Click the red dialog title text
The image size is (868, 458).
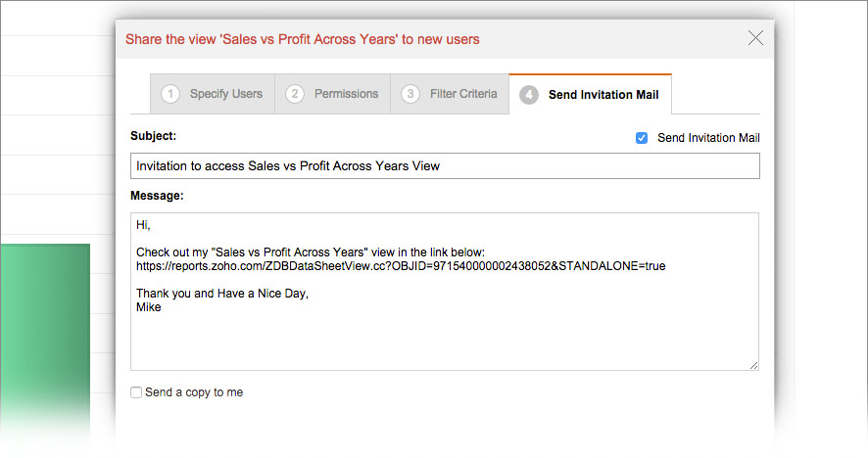(x=303, y=40)
